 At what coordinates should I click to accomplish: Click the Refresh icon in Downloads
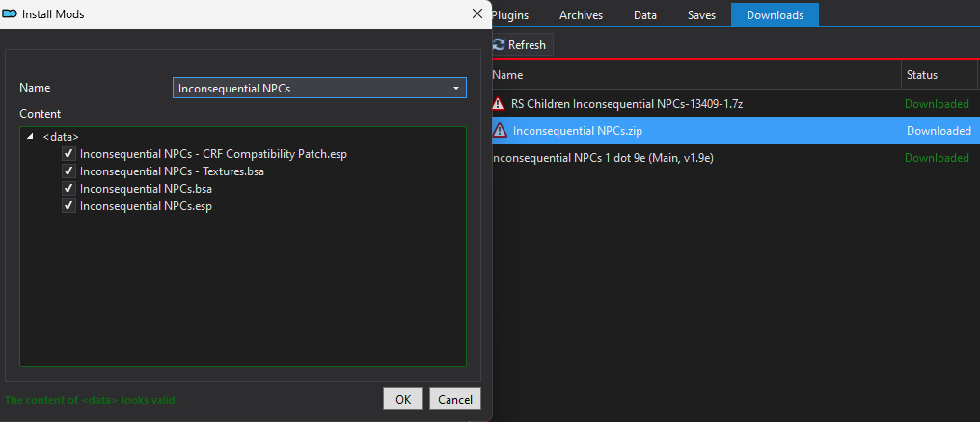tap(499, 45)
